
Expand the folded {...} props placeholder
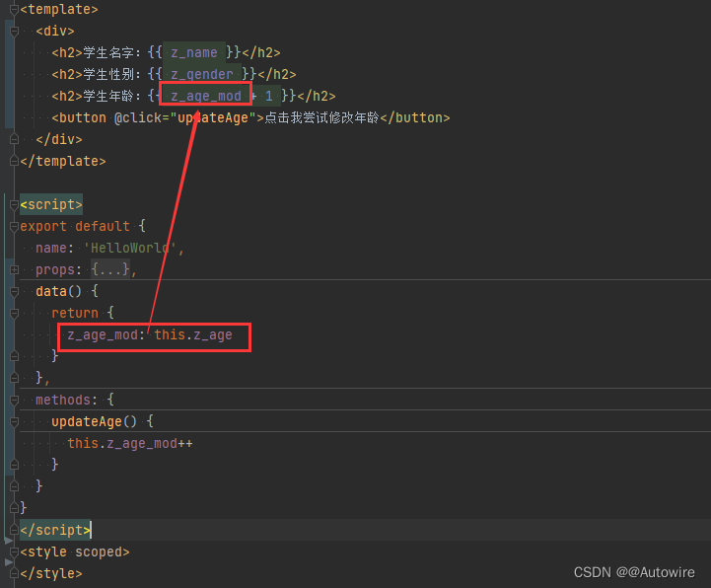coord(110,269)
